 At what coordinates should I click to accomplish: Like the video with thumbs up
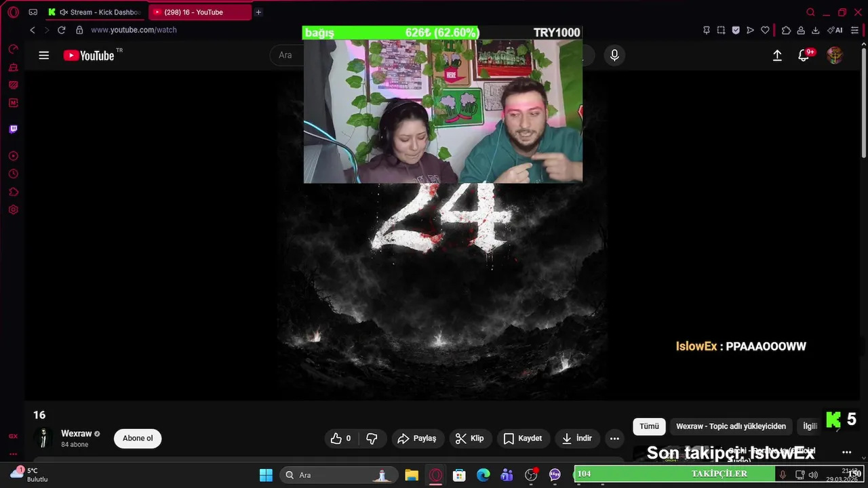pos(341,439)
